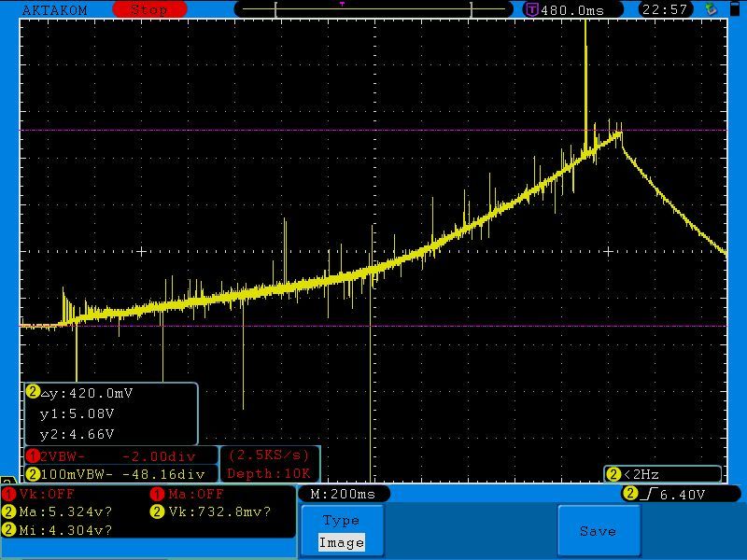Click the USB connection icon at top right
Screen dimensions: 747x560
pos(712,9)
